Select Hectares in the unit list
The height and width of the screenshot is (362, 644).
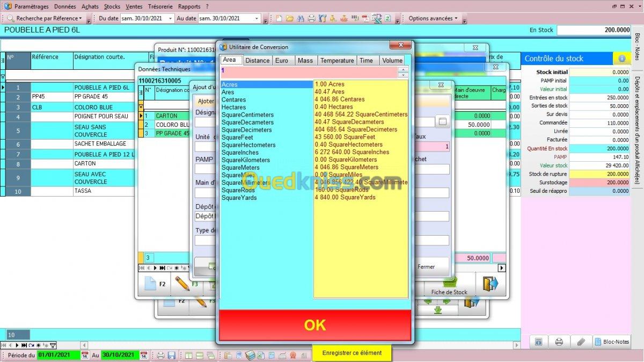(x=233, y=107)
